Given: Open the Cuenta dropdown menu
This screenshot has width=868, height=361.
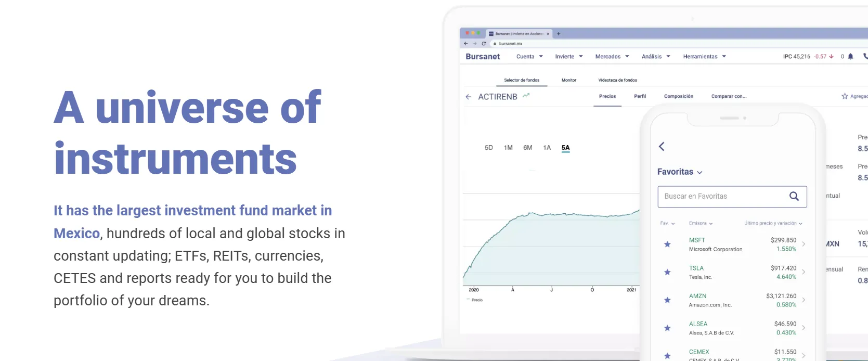Looking at the screenshot, I should 529,57.
